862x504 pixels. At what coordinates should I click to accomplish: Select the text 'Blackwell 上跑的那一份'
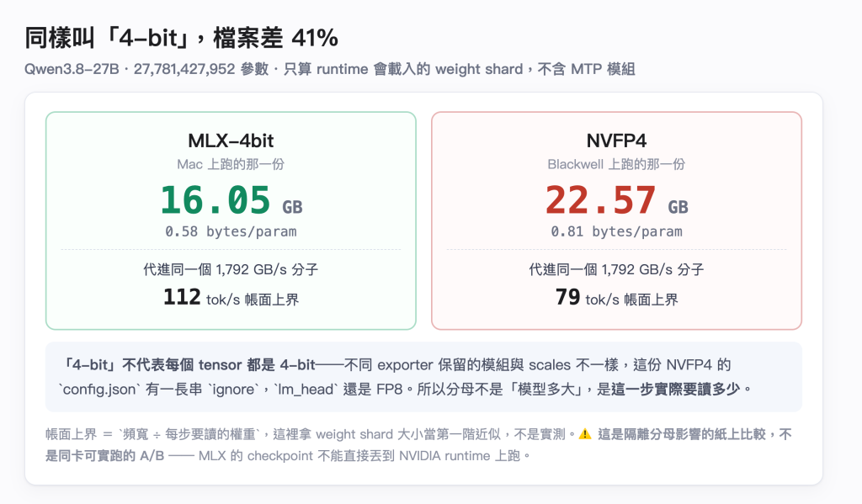(616, 164)
